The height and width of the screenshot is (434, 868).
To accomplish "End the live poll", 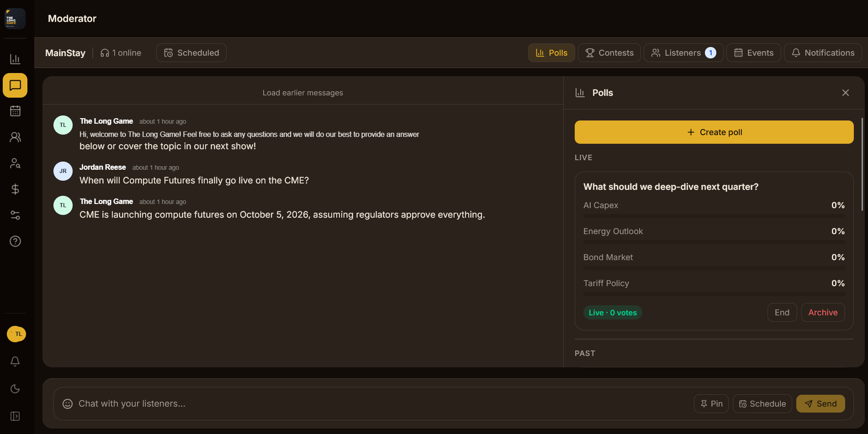I will [x=782, y=313].
